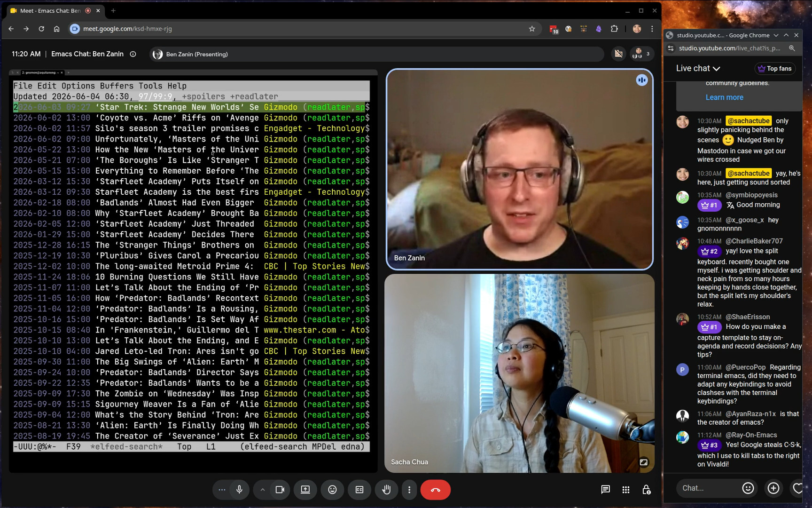The height and width of the screenshot is (508, 812).
Task: Open Chrome extensions puzzle icon
Action: [614, 29]
